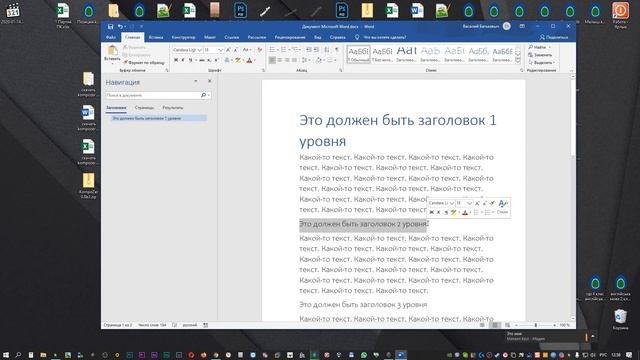This screenshot has width=640, height=360.
Task: Increase font size in the ribbon
Action: [228, 50]
